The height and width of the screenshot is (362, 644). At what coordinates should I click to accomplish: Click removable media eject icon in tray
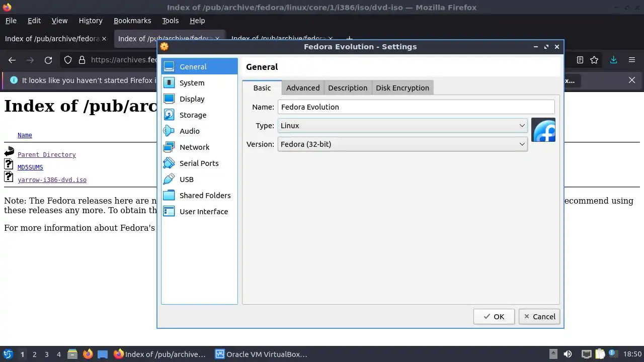(x=553, y=354)
